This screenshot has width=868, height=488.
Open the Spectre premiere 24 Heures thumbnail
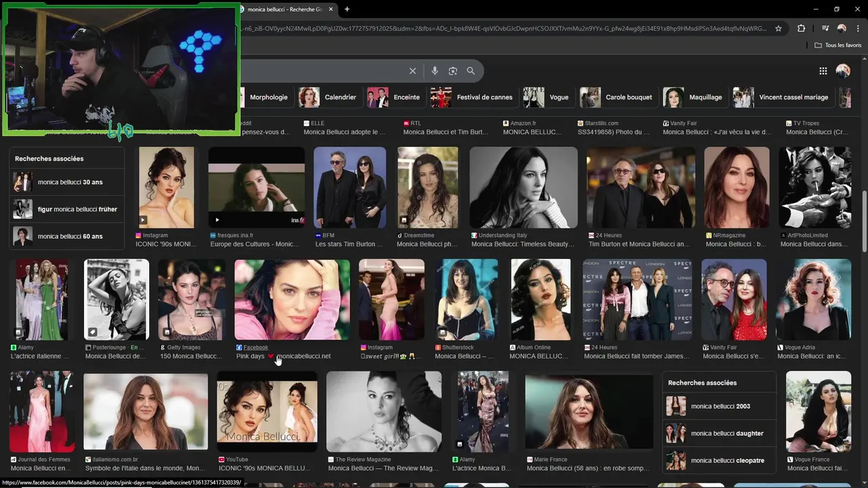(x=637, y=299)
